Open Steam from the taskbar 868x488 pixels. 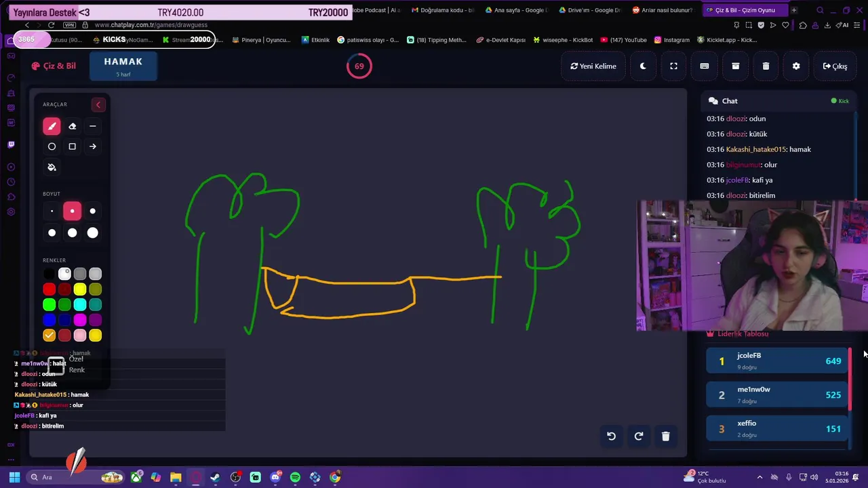click(x=215, y=477)
